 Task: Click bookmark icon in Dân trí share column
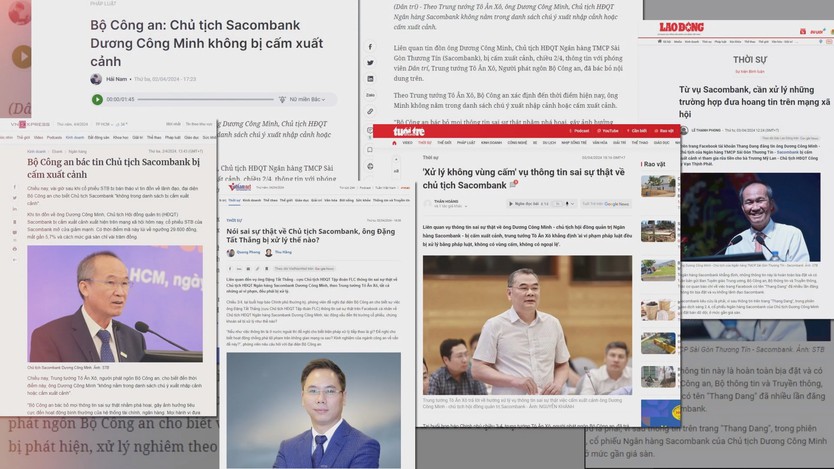click(370, 150)
